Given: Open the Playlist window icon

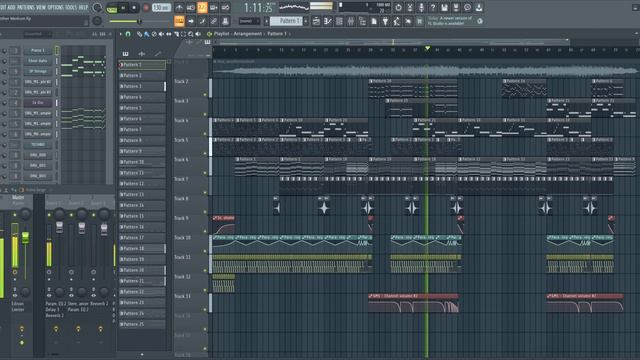Looking at the screenshot, I should (316, 21).
